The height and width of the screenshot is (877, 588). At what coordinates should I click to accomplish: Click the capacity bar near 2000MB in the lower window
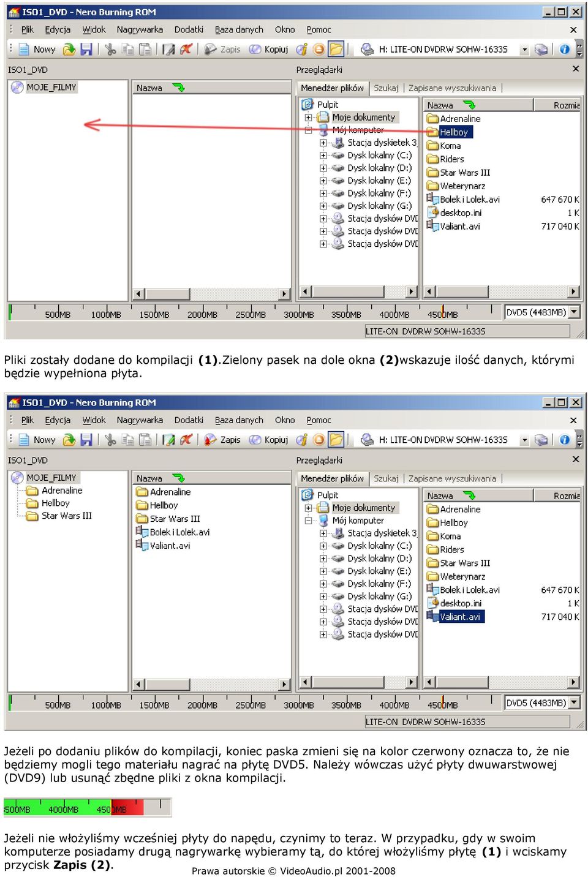(x=202, y=703)
